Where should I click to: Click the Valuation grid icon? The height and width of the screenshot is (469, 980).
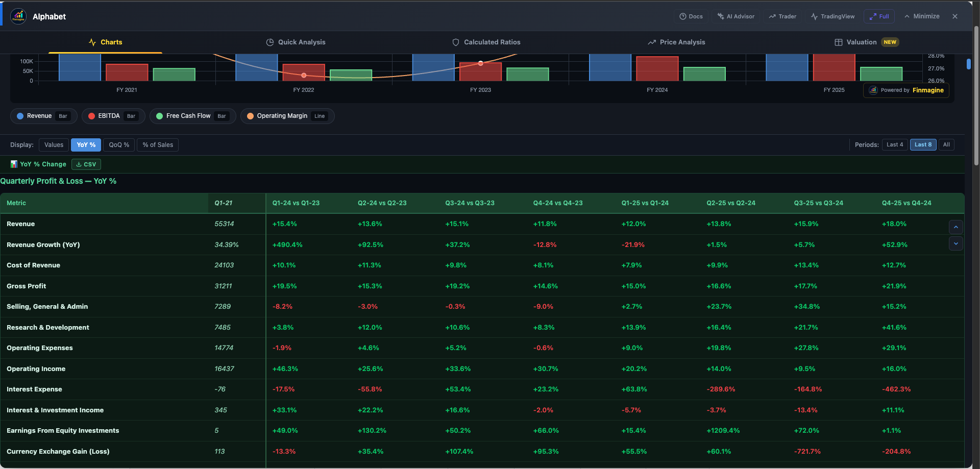pos(838,42)
